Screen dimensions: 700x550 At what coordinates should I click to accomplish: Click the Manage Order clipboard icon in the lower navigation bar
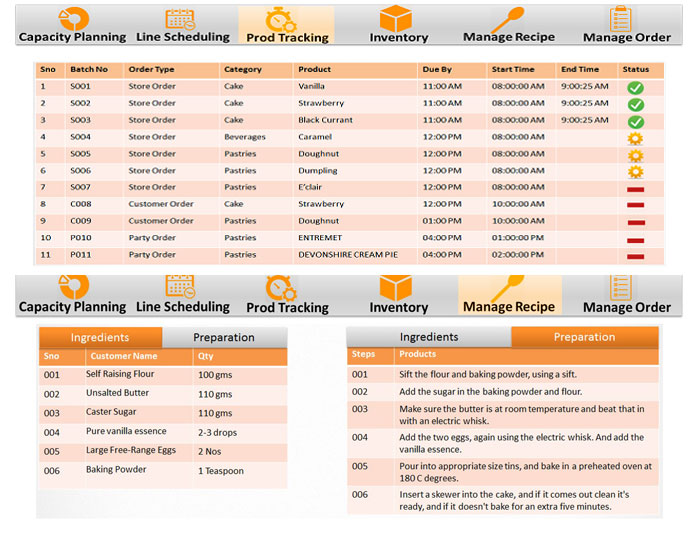click(621, 288)
